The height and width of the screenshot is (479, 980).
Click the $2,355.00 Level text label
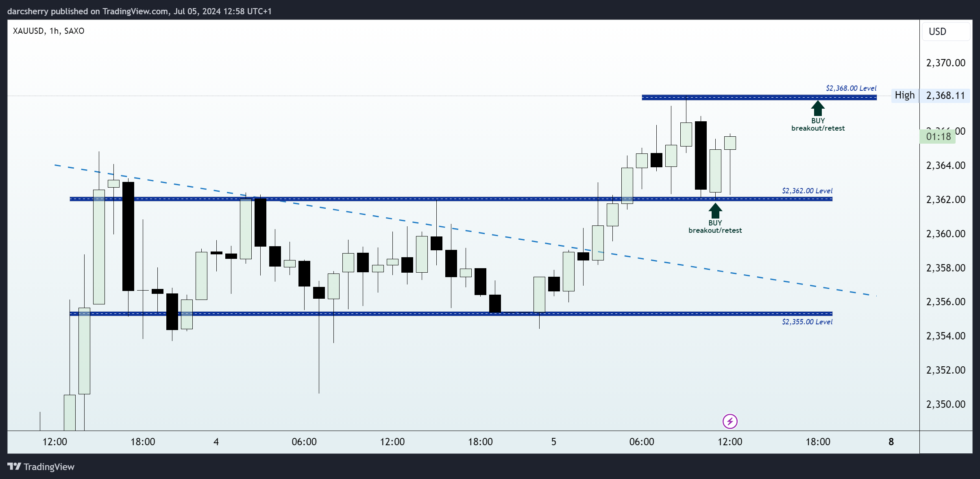[807, 322]
